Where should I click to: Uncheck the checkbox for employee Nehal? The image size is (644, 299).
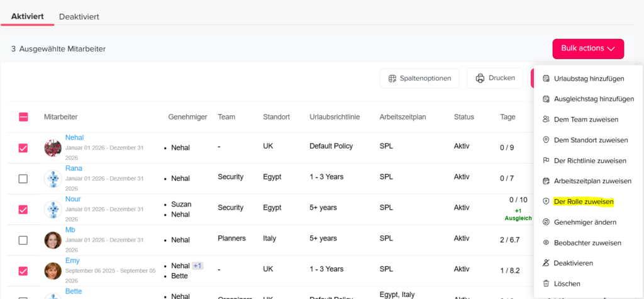(23, 148)
